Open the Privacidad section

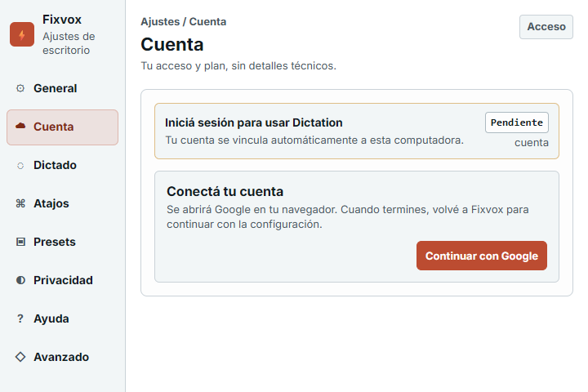click(x=62, y=280)
